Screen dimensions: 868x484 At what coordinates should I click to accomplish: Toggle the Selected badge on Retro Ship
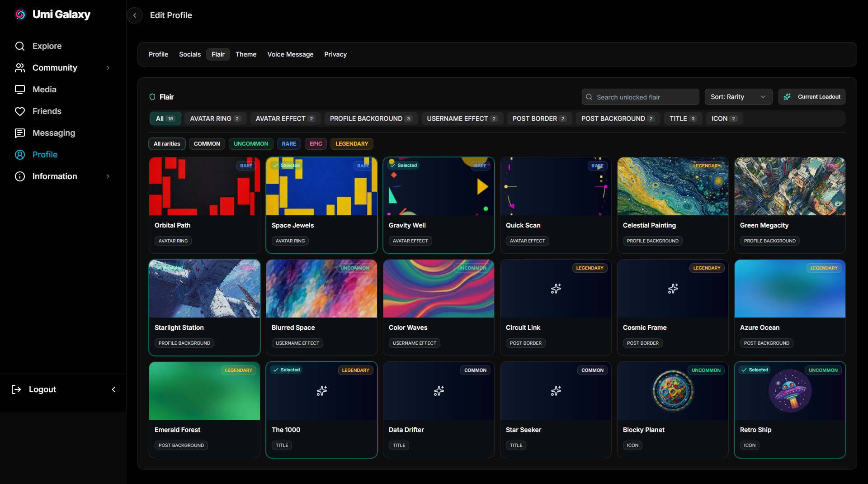point(755,370)
